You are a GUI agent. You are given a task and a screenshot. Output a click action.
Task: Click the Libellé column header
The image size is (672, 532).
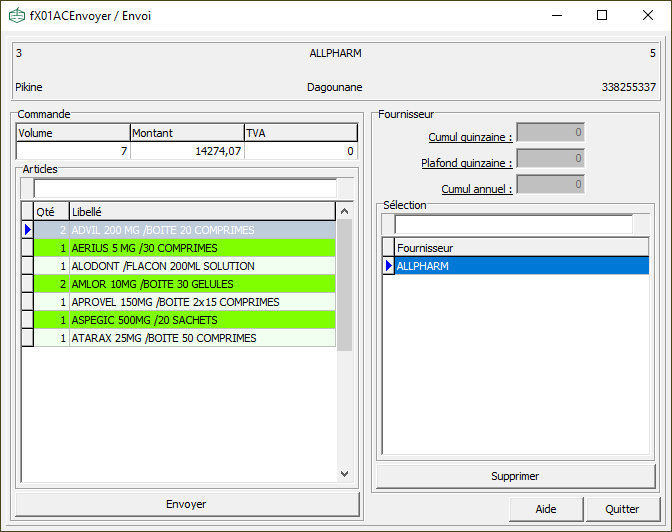tap(202, 212)
